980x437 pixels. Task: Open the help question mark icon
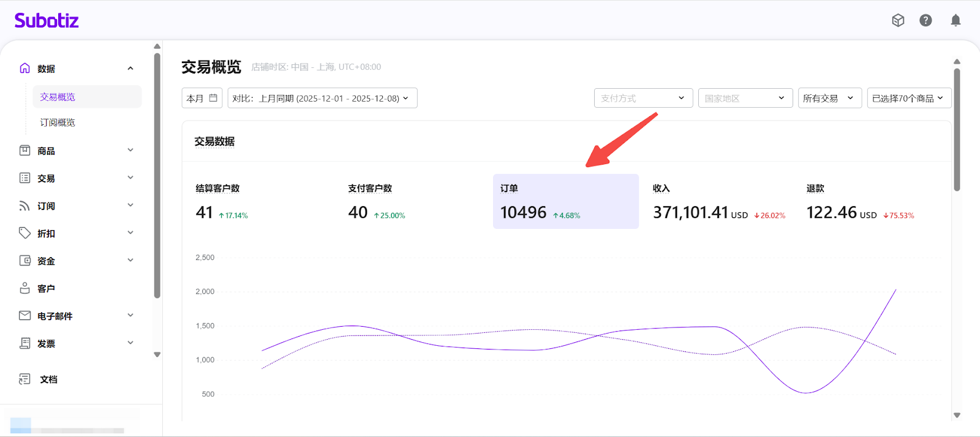point(925,20)
